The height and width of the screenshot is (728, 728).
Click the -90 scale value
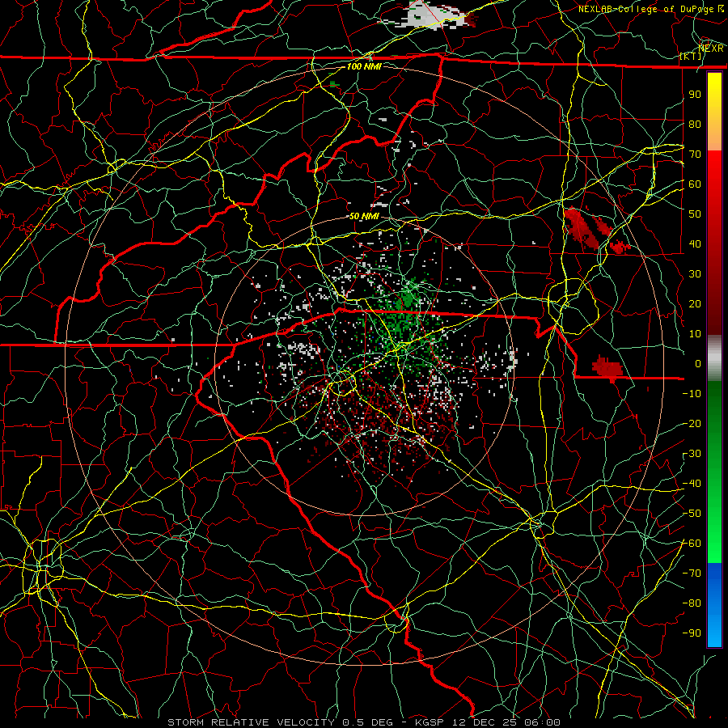692,633
